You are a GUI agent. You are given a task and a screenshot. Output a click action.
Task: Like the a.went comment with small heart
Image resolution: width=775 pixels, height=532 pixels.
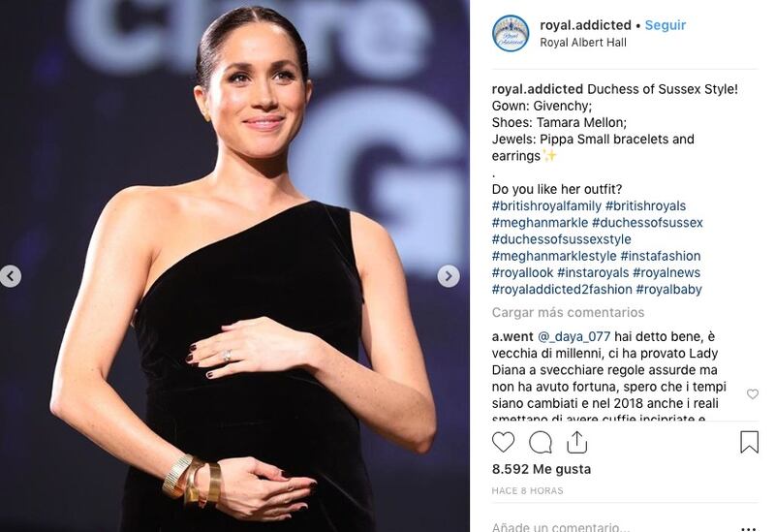pyautogui.click(x=753, y=394)
